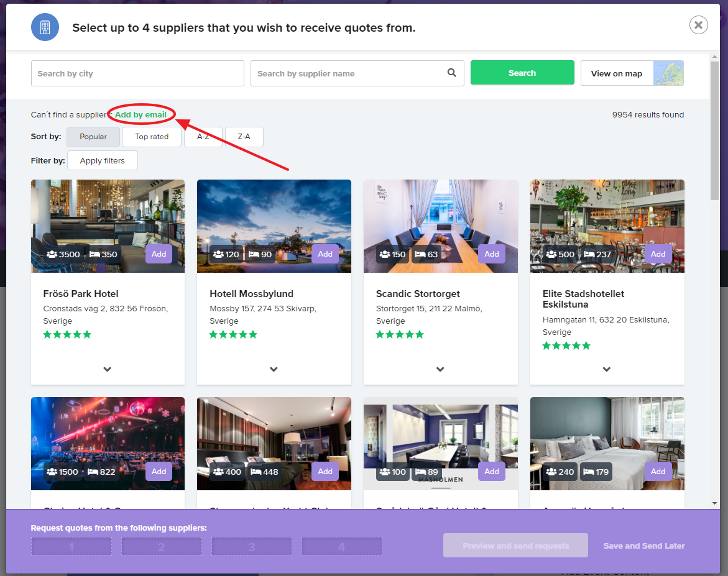The width and height of the screenshot is (728, 576).
Task: Add Frösö Park Hotel to suppliers
Action: (159, 254)
